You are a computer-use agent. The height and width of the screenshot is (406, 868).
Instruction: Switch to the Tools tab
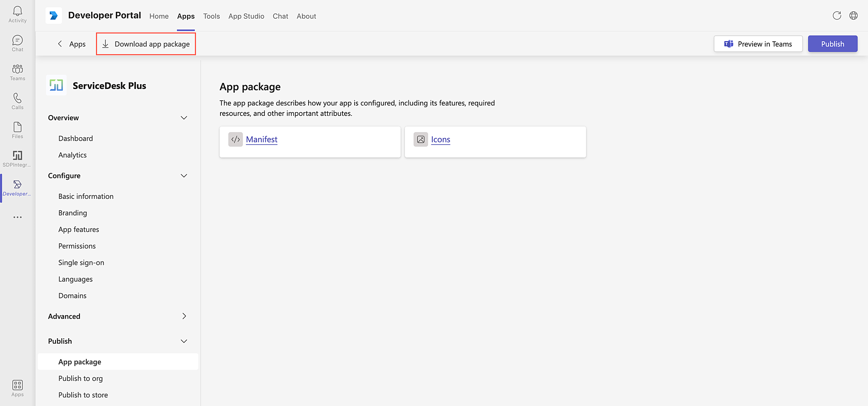click(211, 16)
